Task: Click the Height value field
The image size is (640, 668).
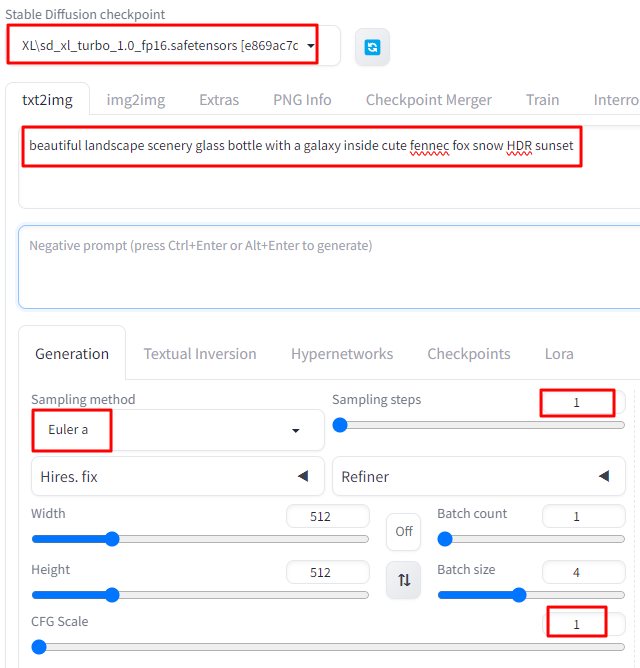Action: click(328, 572)
